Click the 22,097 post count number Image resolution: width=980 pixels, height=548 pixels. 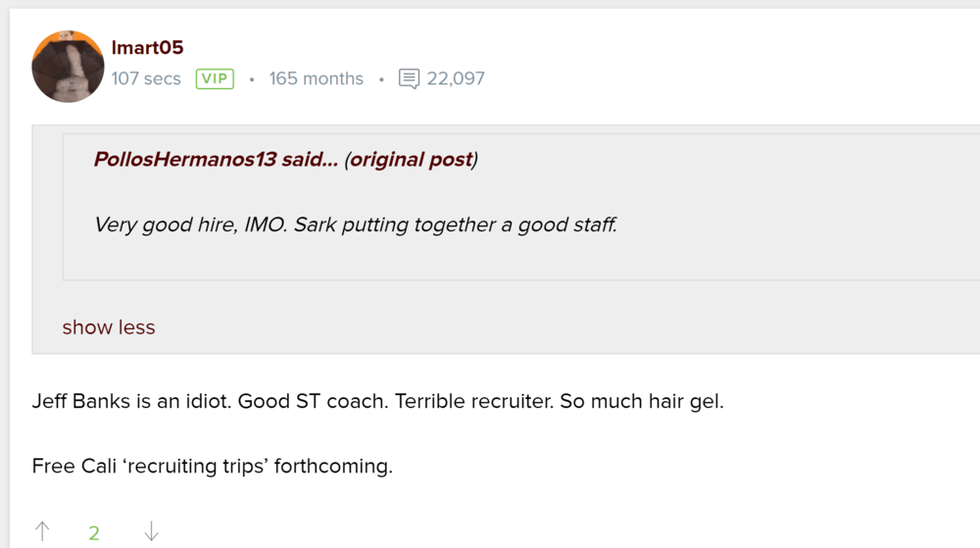[456, 78]
